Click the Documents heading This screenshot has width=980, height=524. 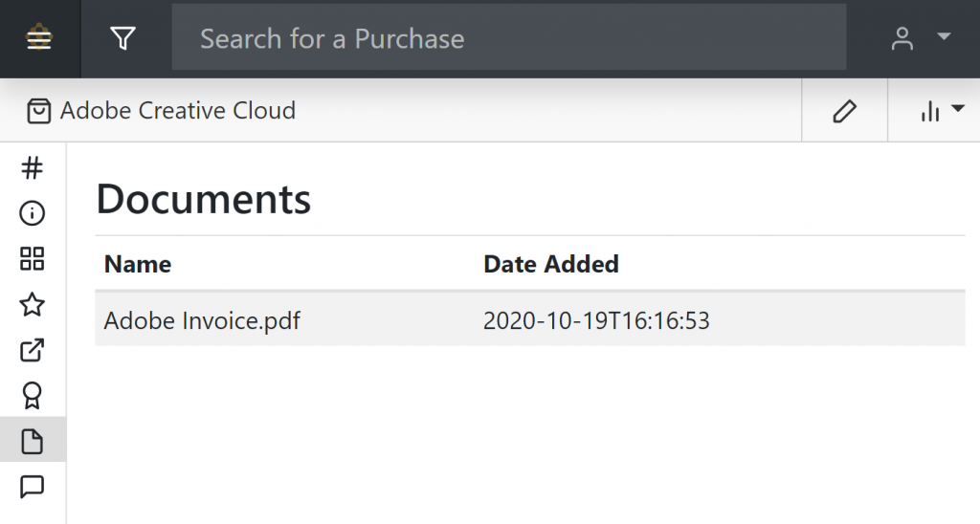[203, 199]
